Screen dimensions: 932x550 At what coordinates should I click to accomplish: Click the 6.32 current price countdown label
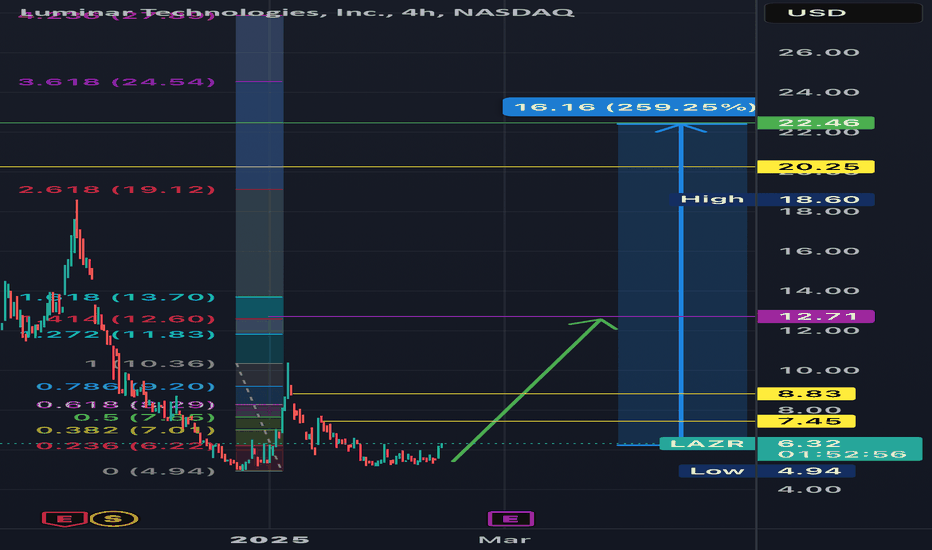pos(839,449)
